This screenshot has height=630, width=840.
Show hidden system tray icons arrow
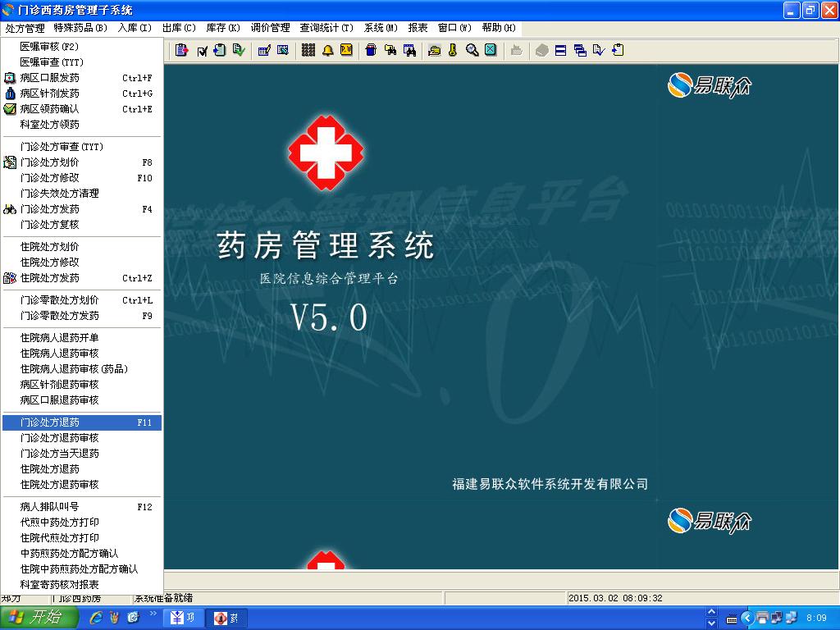[x=748, y=619]
